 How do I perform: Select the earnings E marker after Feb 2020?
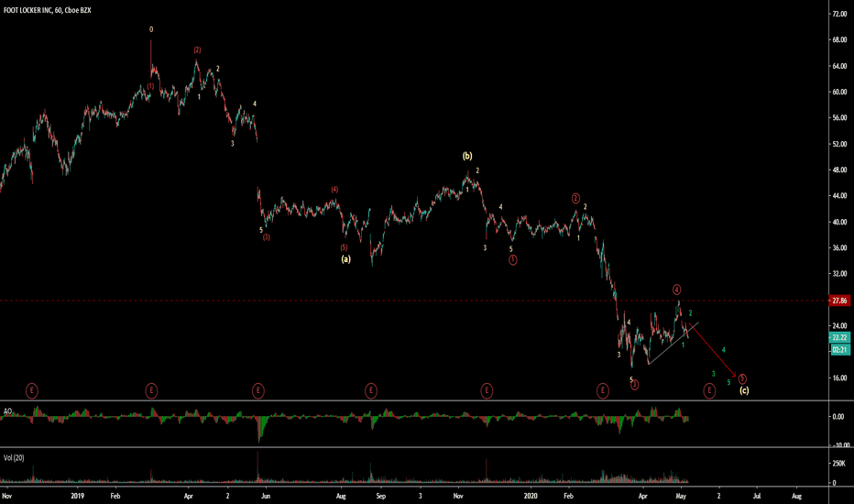pos(602,390)
